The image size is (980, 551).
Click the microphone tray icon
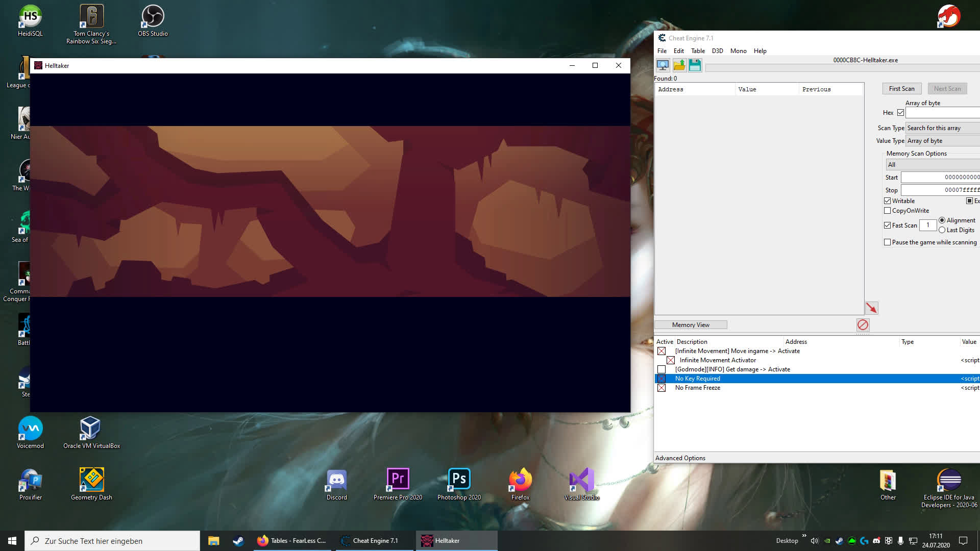pos(901,541)
